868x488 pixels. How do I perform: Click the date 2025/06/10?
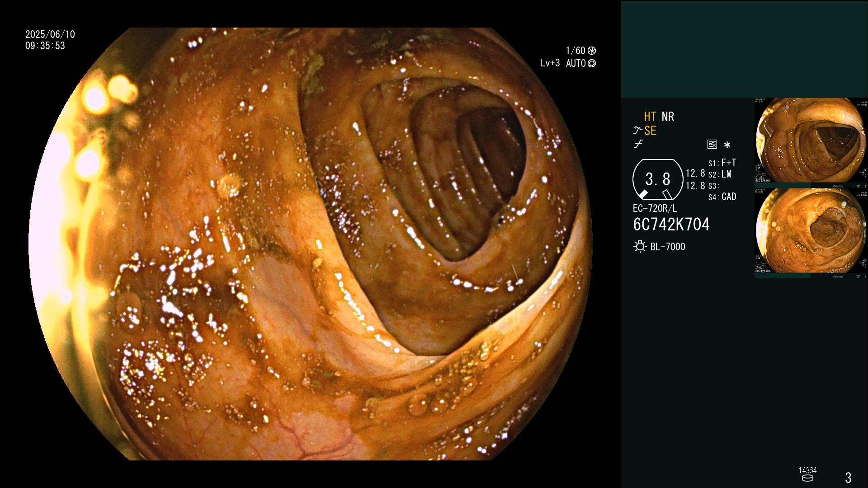pyautogui.click(x=50, y=34)
